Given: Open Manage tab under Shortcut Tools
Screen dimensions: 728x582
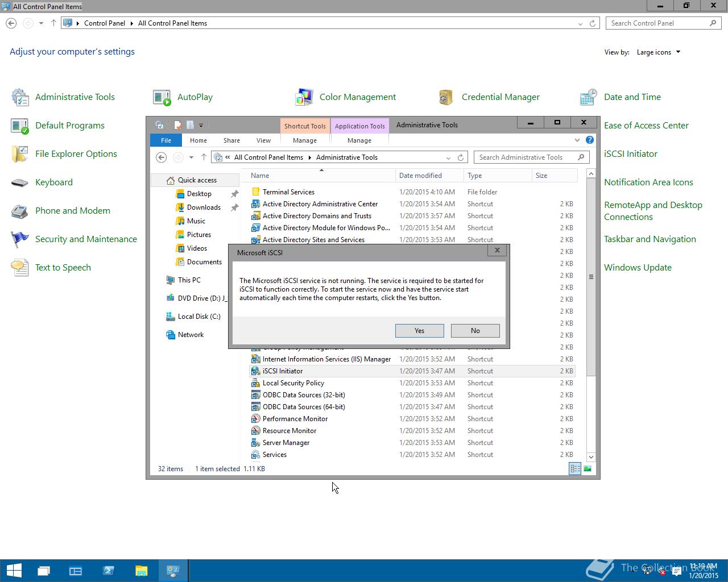Looking at the screenshot, I should (305, 140).
